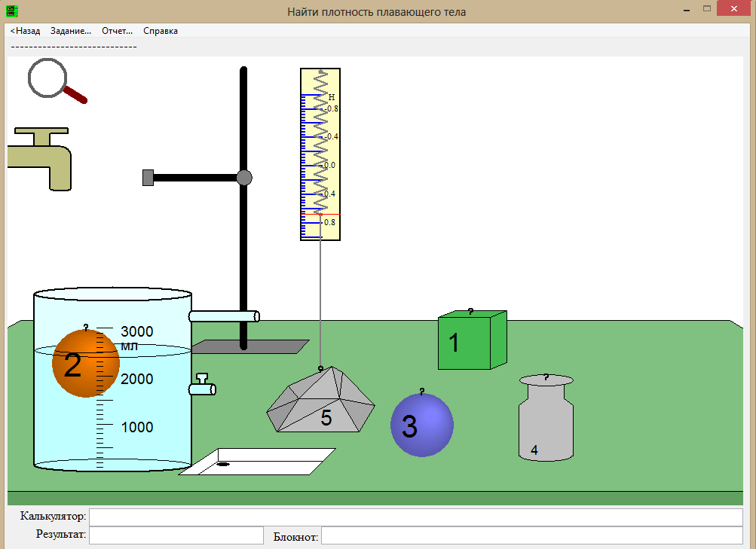Click the stand clamp round joint
The width and height of the screenshot is (756, 549).
[243, 178]
